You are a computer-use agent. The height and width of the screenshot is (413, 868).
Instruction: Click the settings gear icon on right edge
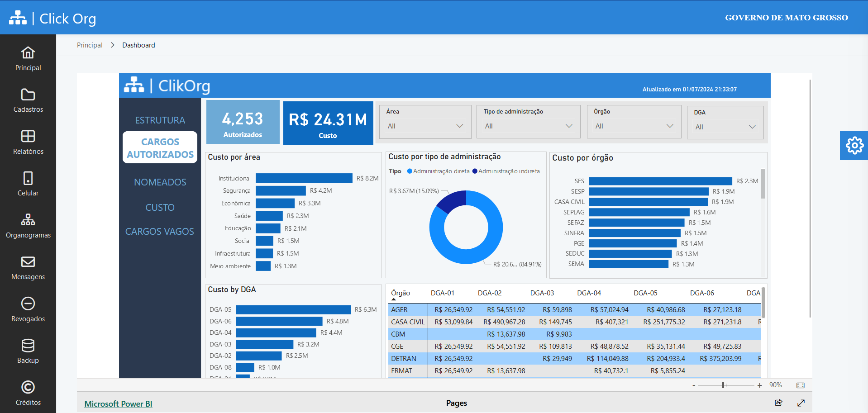click(854, 146)
